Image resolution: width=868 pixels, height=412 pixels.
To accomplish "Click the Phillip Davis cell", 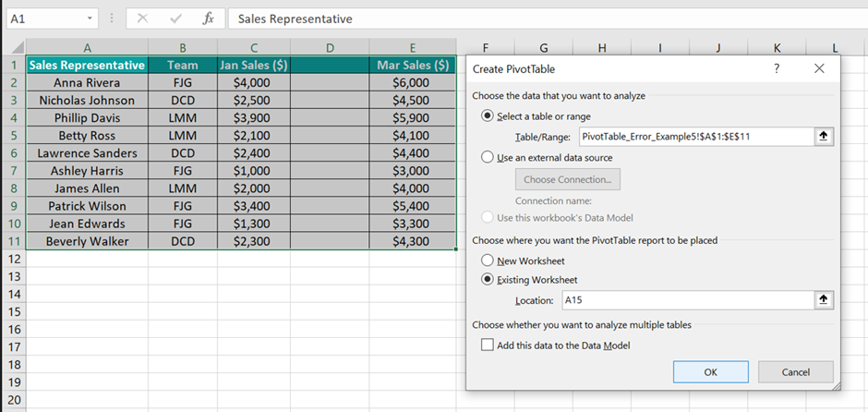I will 87,118.
